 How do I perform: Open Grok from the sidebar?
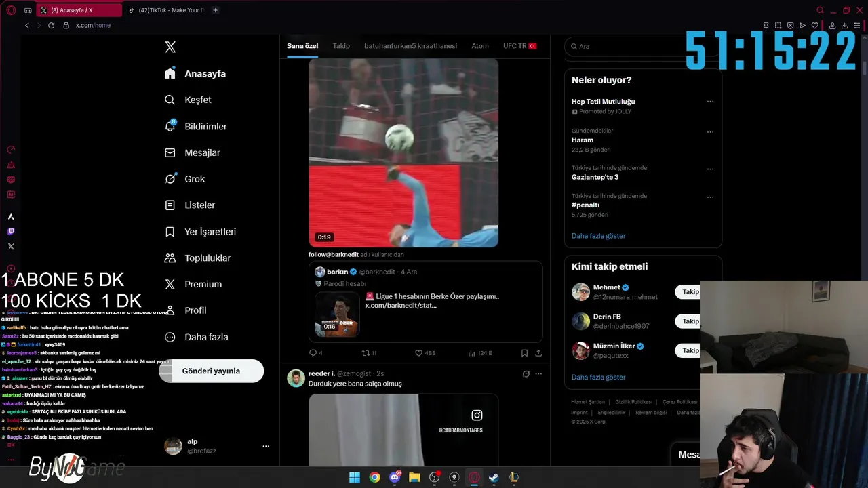[184, 179]
